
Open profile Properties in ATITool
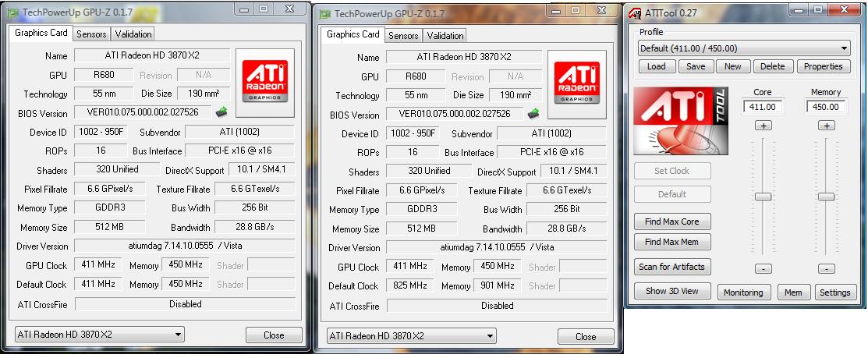coord(824,66)
